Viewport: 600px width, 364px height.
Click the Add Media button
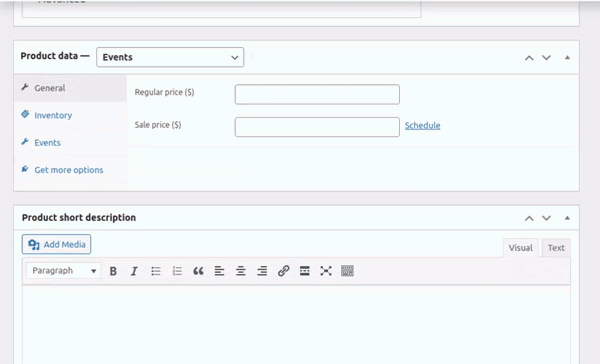[x=56, y=244]
